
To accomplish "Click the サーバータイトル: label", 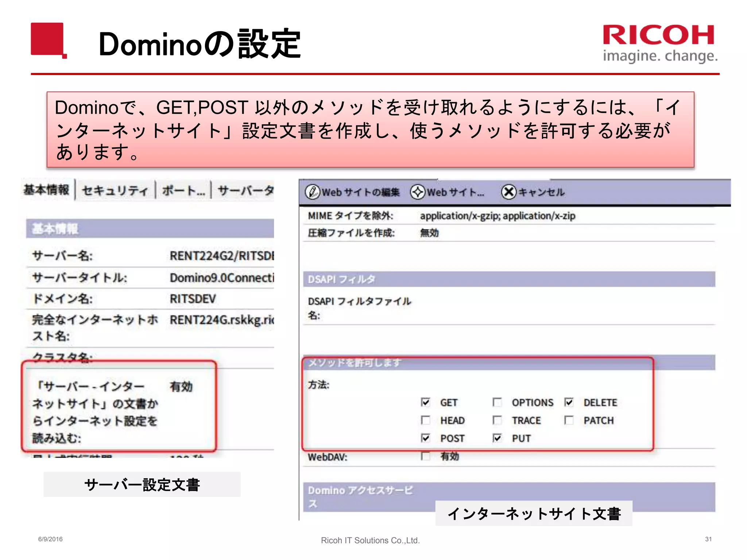I will click(80, 278).
